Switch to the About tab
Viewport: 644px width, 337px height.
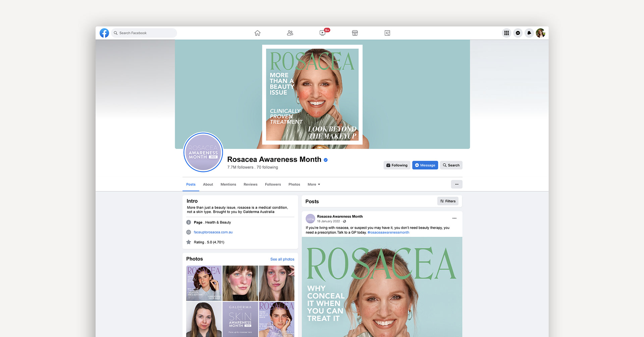coord(208,184)
